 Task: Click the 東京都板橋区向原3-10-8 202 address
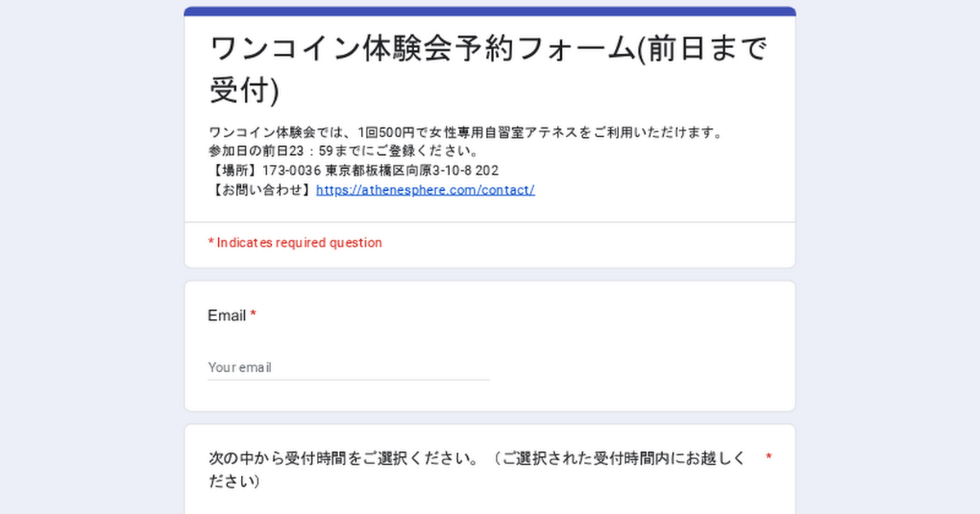412,171
